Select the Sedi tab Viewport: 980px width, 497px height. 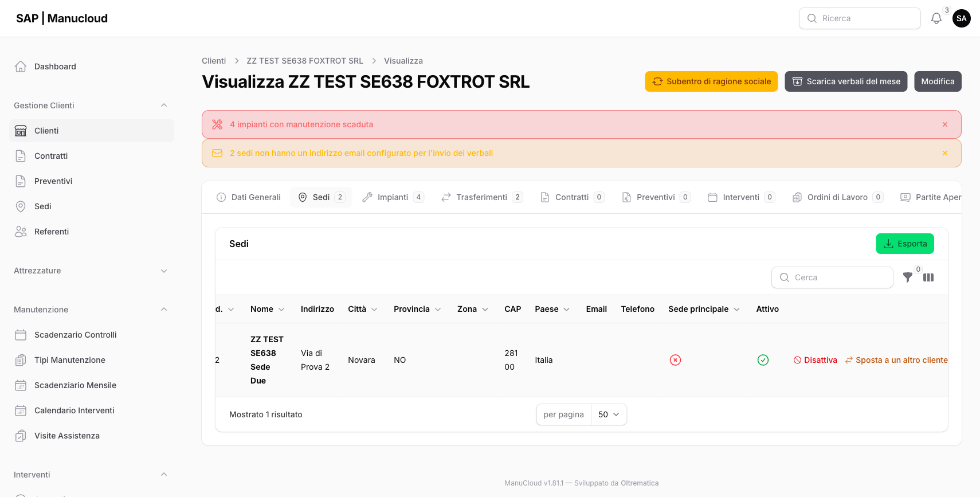(x=321, y=197)
